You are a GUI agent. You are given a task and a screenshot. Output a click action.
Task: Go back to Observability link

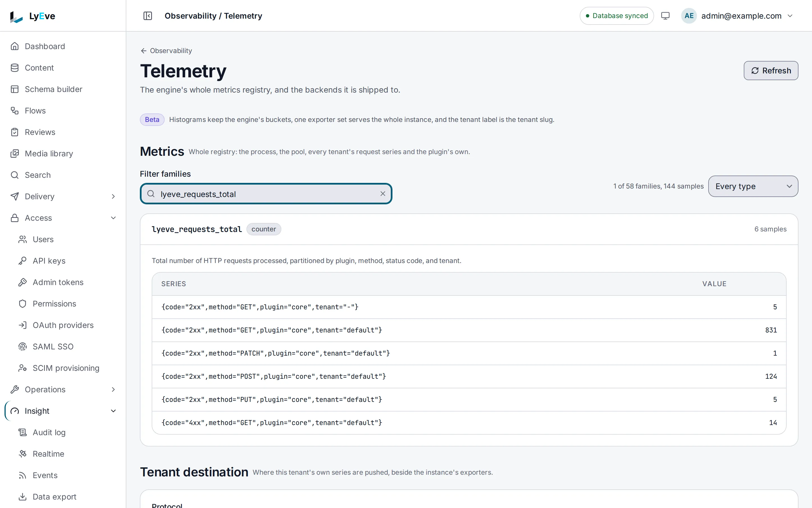tap(166, 51)
